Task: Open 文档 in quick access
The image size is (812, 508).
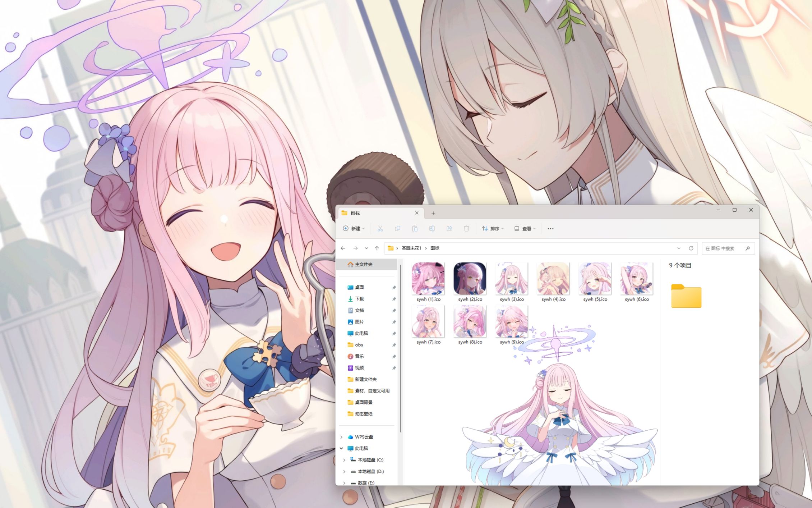Action: (359, 310)
